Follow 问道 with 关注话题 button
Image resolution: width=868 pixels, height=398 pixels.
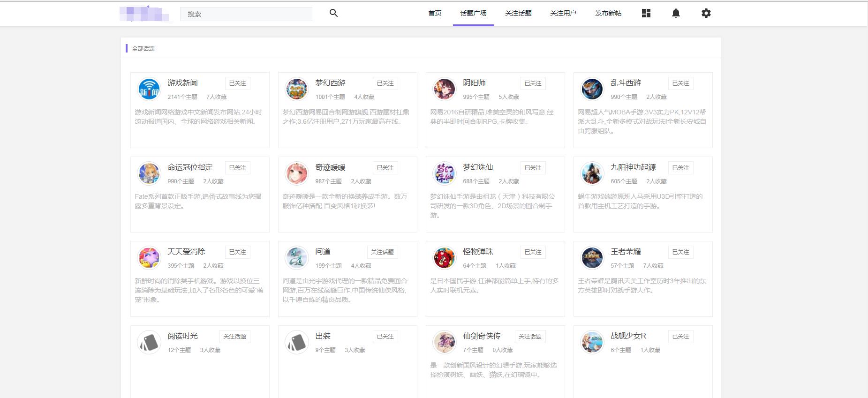[x=382, y=252]
